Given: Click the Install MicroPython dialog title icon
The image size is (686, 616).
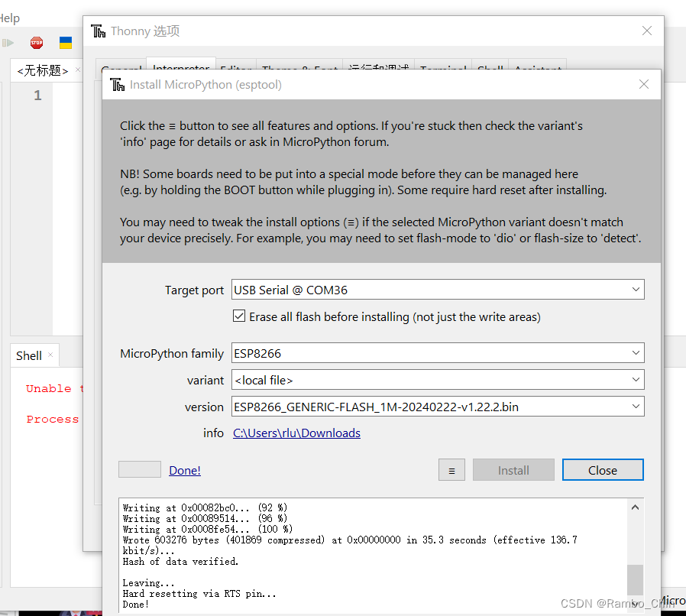Looking at the screenshot, I should (118, 84).
